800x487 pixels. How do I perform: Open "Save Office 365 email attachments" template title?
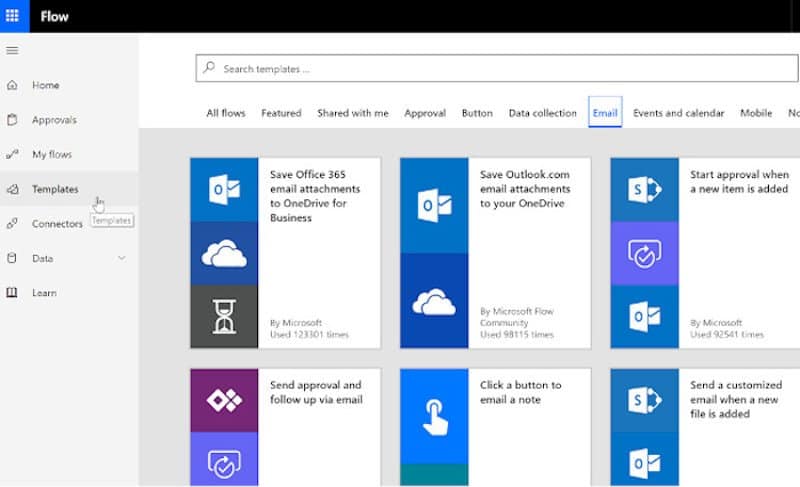pos(315,196)
